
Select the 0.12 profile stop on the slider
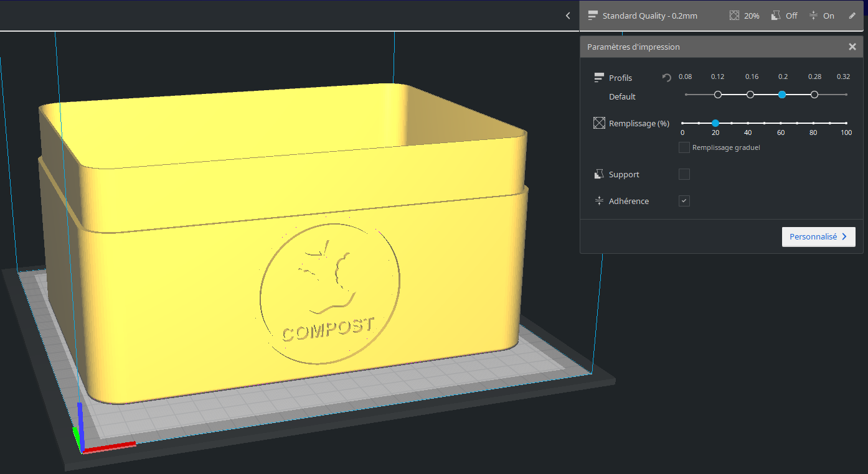click(x=717, y=94)
